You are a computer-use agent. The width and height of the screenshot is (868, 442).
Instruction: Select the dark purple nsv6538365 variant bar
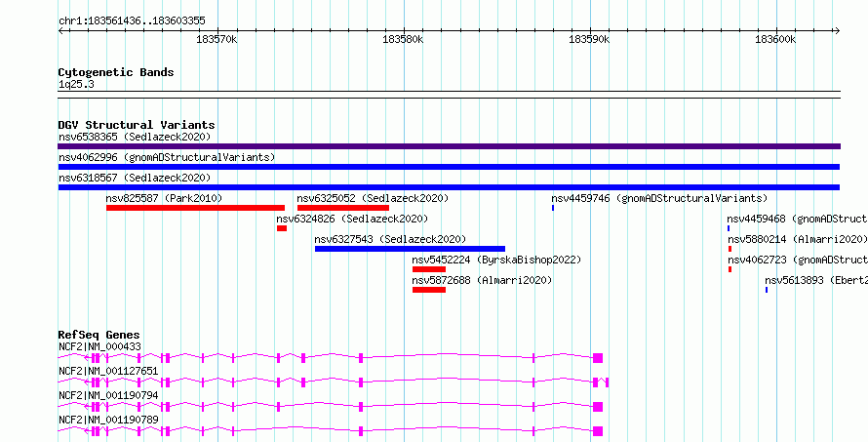click(449, 146)
